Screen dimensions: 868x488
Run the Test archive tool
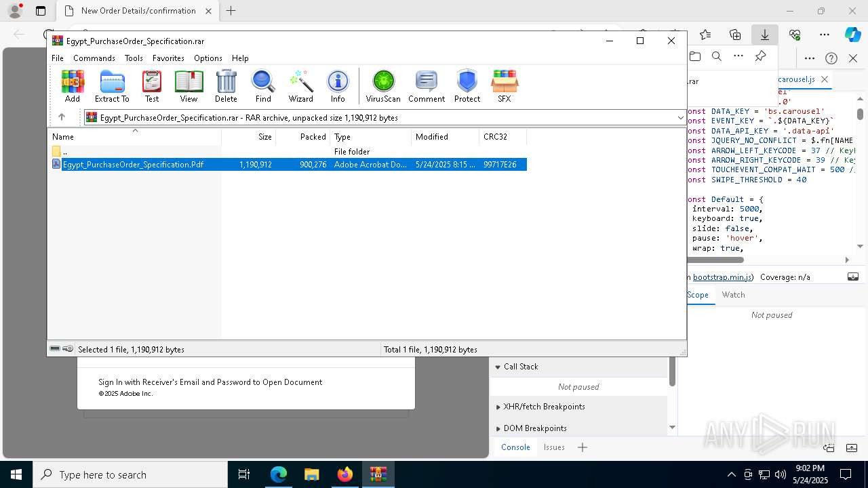(x=152, y=86)
